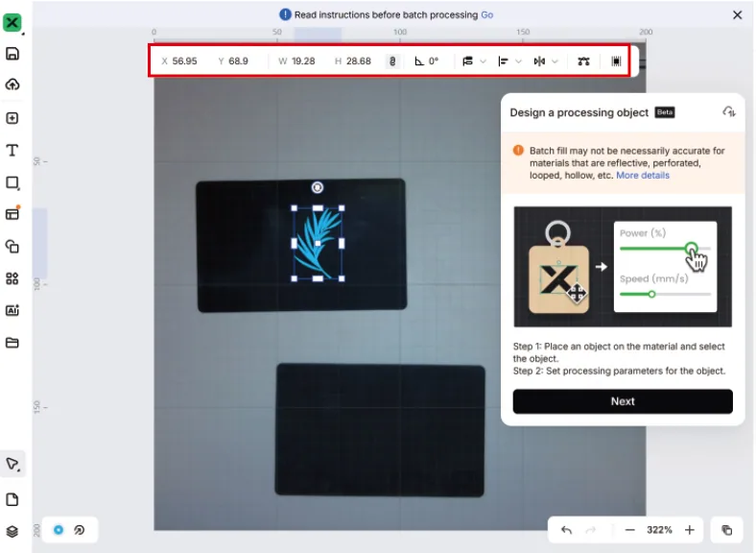Click the flip mirror icon in toolbar
Image resolution: width=756 pixels, height=553 pixels.
point(539,61)
